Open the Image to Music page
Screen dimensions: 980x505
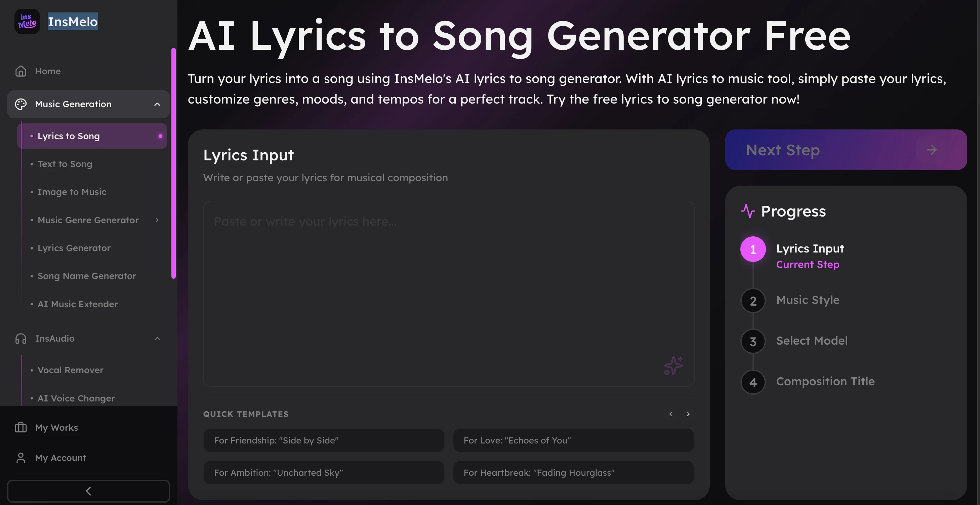pyautogui.click(x=72, y=192)
